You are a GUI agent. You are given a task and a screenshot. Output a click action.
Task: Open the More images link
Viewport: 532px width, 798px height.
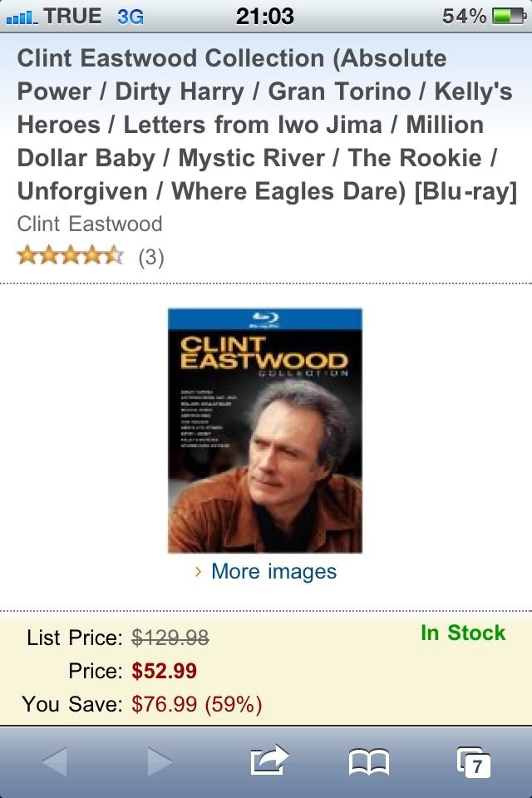click(273, 571)
